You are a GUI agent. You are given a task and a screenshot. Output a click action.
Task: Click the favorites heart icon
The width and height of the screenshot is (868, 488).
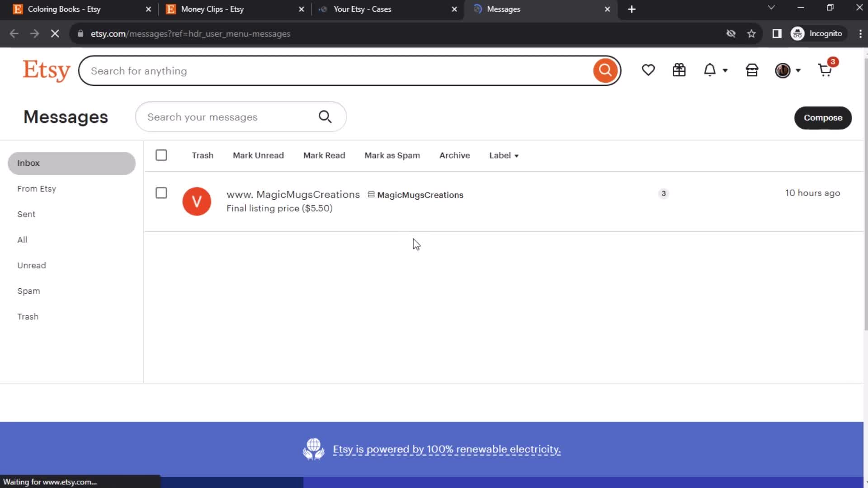tap(649, 70)
